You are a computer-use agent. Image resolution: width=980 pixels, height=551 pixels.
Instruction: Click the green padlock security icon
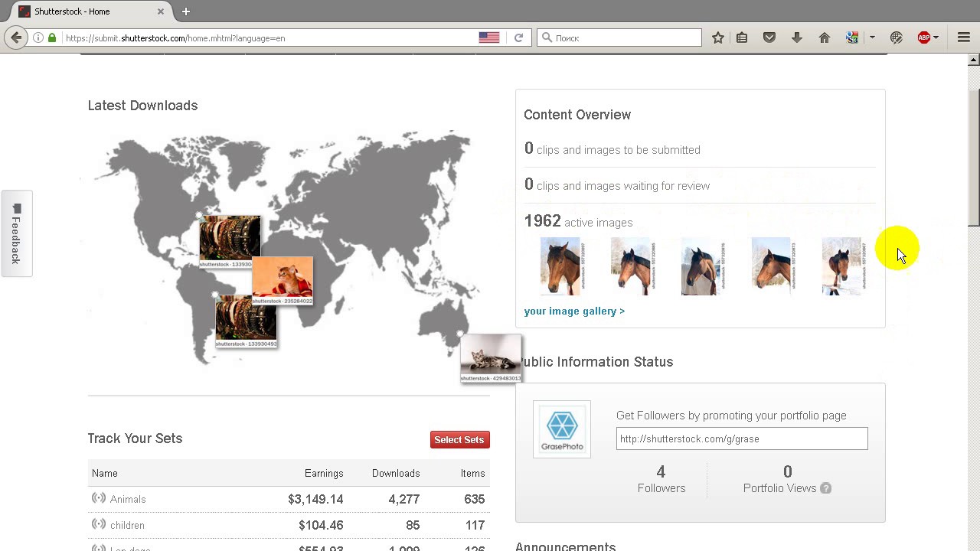(x=52, y=37)
